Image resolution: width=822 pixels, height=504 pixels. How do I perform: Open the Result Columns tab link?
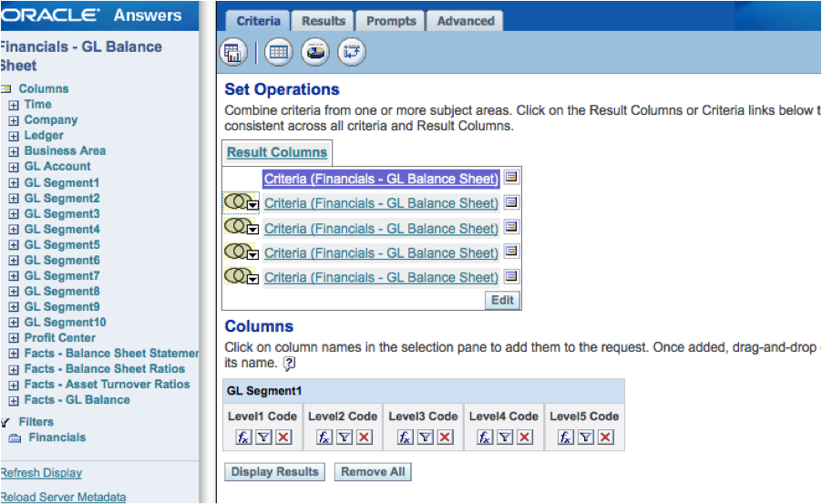(x=277, y=152)
